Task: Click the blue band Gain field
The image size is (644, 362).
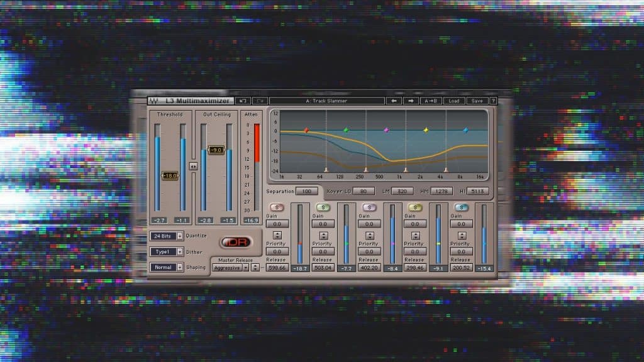Action: point(461,224)
